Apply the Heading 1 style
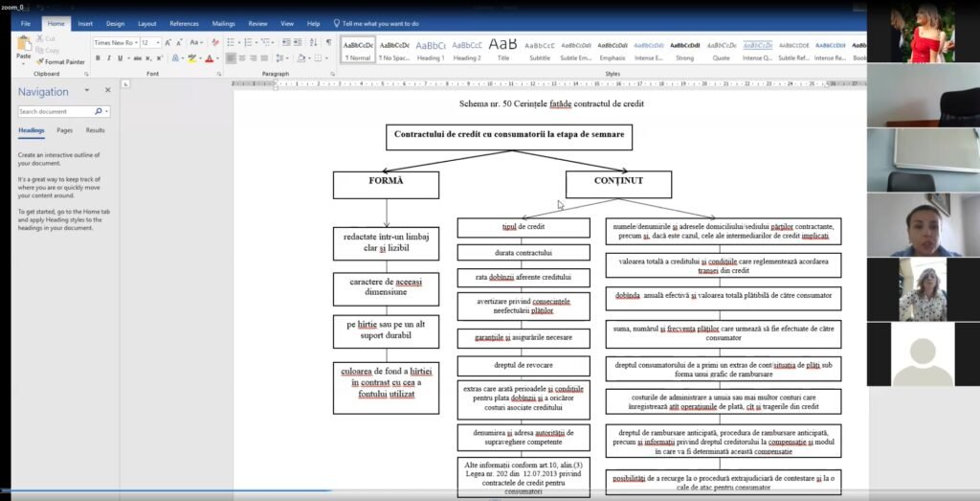 [x=431, y=50]
